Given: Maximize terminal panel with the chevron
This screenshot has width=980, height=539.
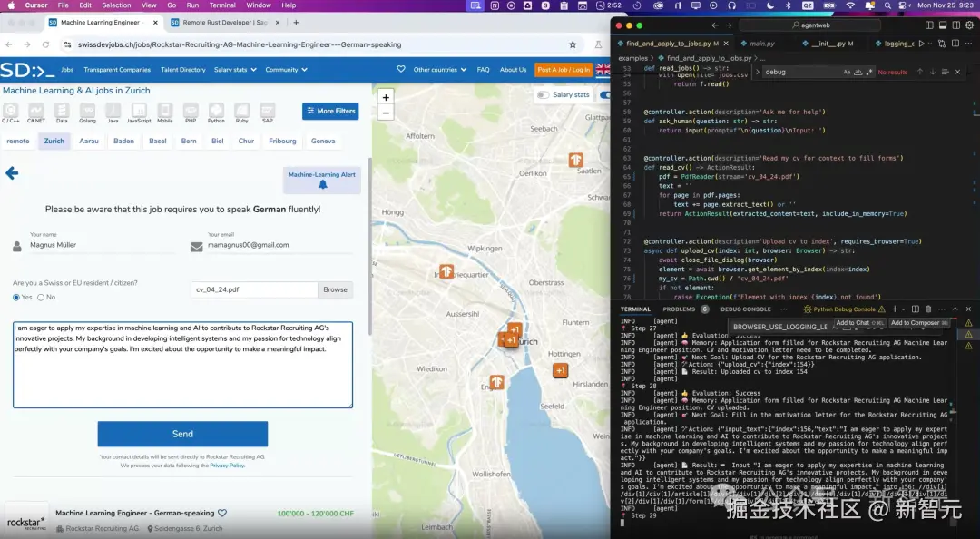Looking at the screenshot, I should point(955,309).
